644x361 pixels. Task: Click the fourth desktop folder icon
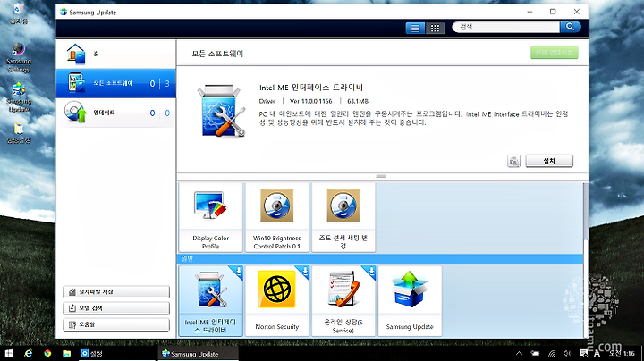19,133
